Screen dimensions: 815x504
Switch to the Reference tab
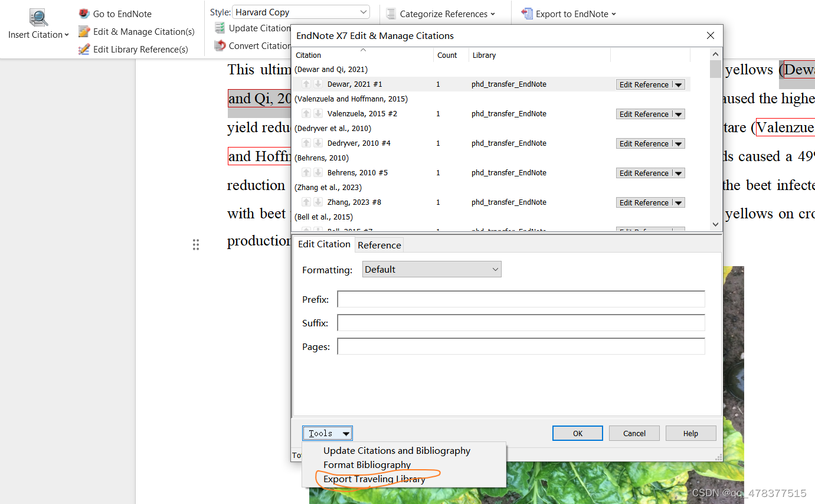pos(379,245)
